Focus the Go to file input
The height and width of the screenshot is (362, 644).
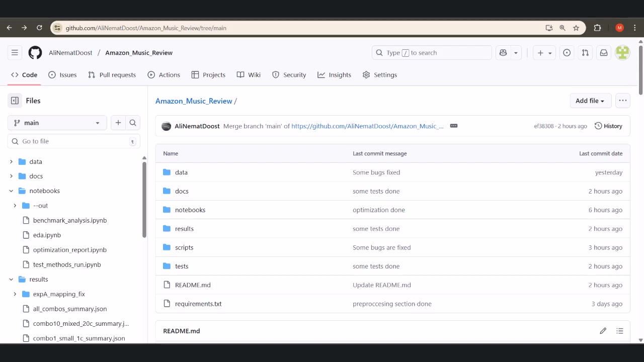tap(74, 141)
